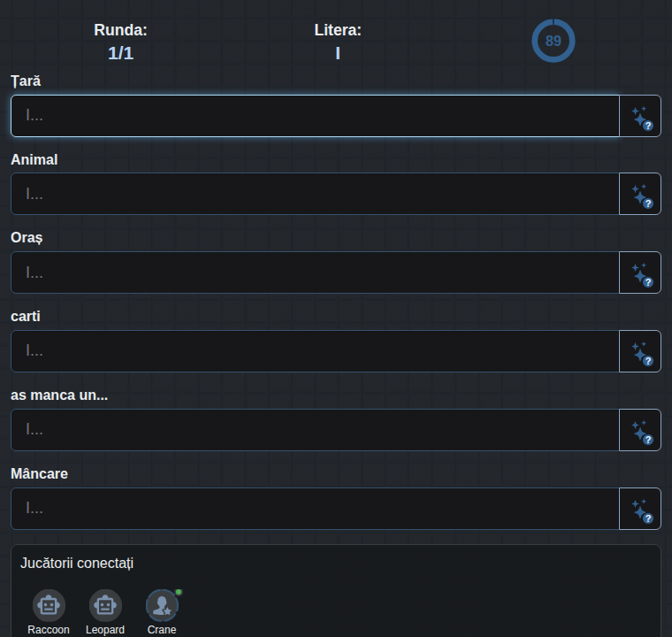Screen dimensions: 672x637
Task: Click the hint icon for as manca un...
Action: coord(640,430)
